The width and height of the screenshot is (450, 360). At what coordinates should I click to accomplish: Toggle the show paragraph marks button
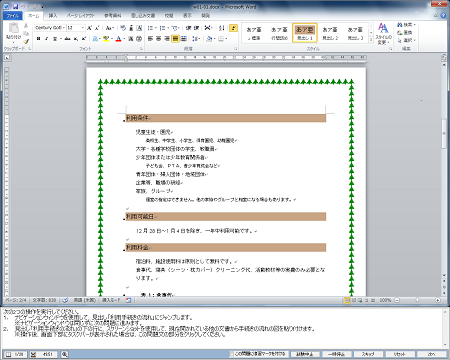coord(233,28)
